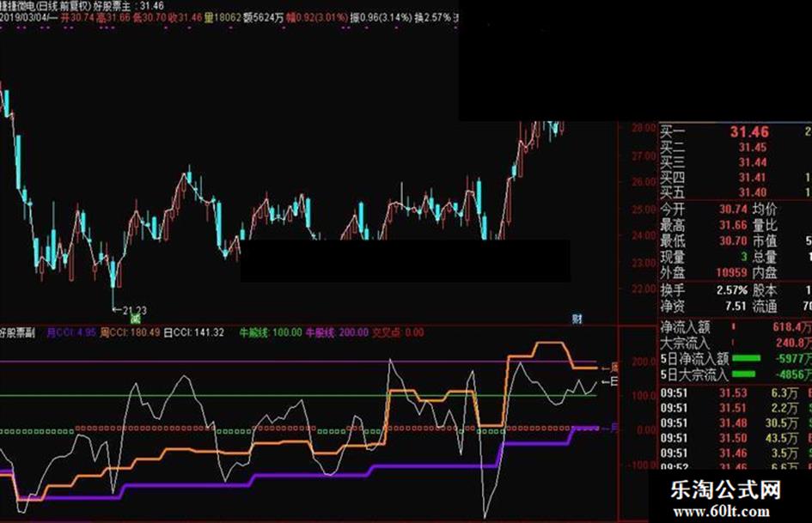Click the green bar beside 5日净流入额

click(746, 358)
